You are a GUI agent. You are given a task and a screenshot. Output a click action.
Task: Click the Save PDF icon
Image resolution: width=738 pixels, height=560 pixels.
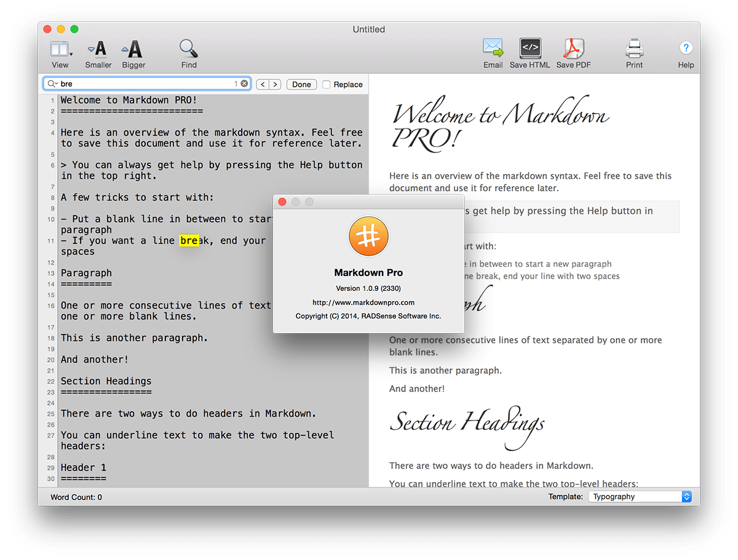pyautogui.click(x=573, y=48)
